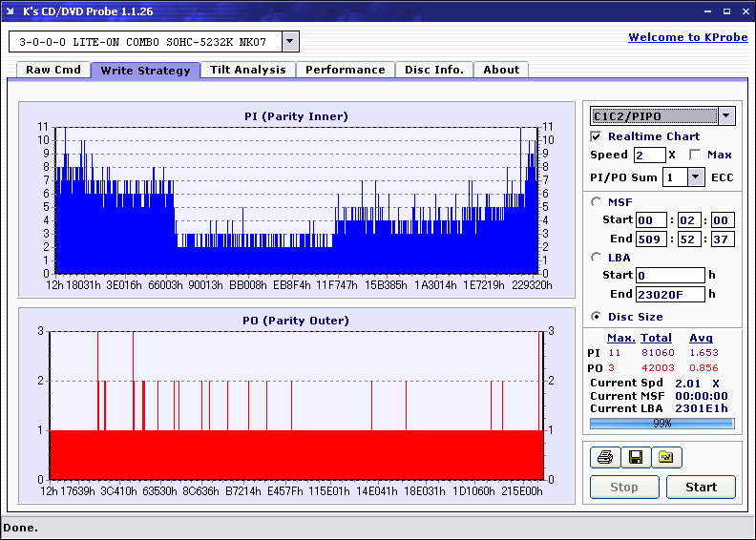Screen dimensions: 756x540
Task: Click the save (floppy disk) icon
Action: tap(635, 458)
